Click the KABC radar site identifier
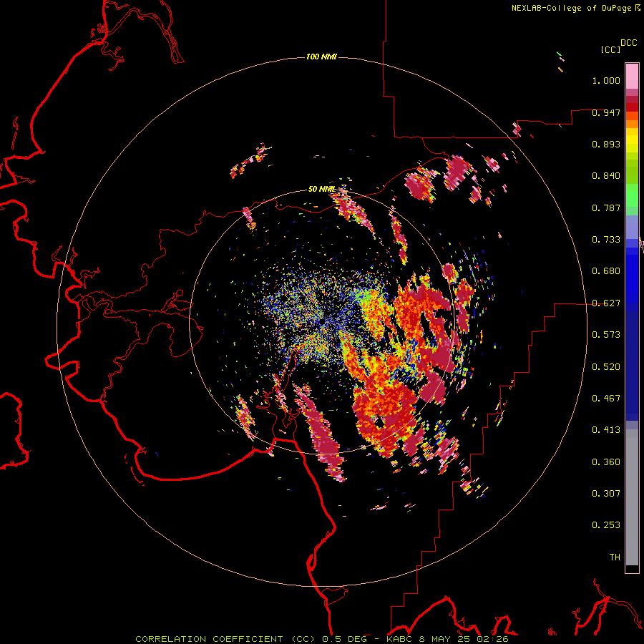644x644 pixels. (401, 639)
